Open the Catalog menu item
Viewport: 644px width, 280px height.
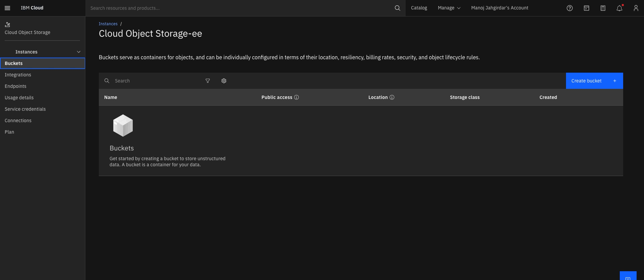click(x=419, y=8)
